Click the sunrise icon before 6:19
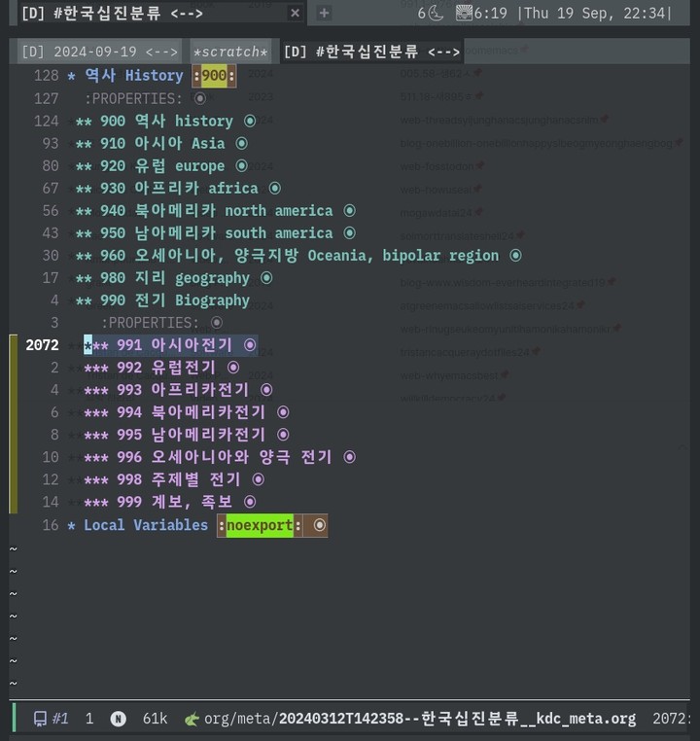This screenshot has width=700, height=741. click(464, 13)
